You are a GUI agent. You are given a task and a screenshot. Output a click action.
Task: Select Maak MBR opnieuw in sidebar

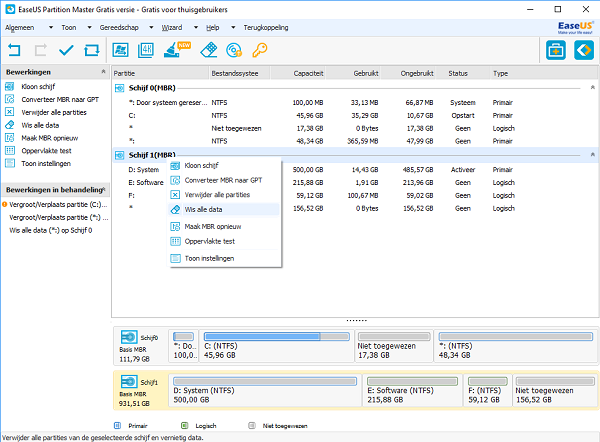tap(50, 138)
